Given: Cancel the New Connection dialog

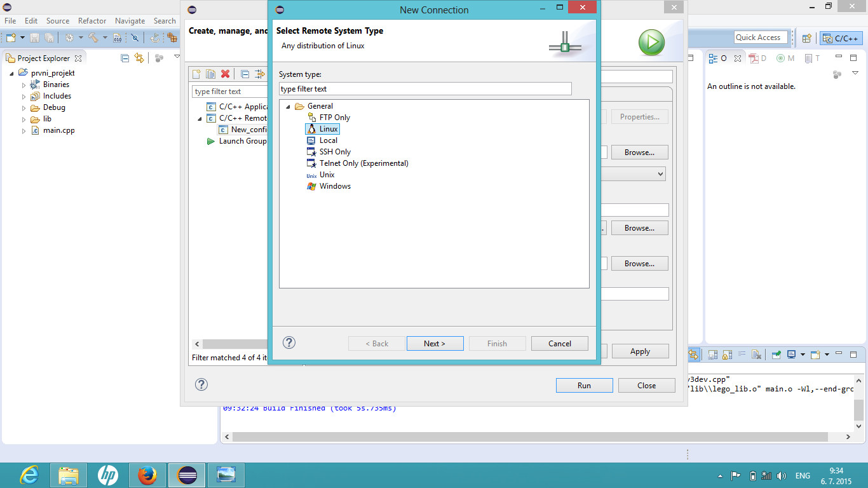Looking at the screenshot, I should pyautogui.click(x=559, y=344).
